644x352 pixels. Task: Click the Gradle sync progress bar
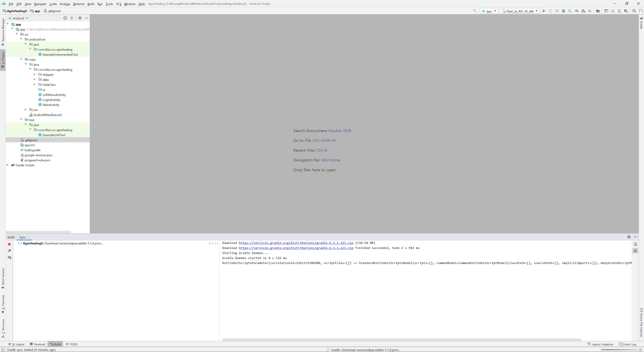[619, 350]
